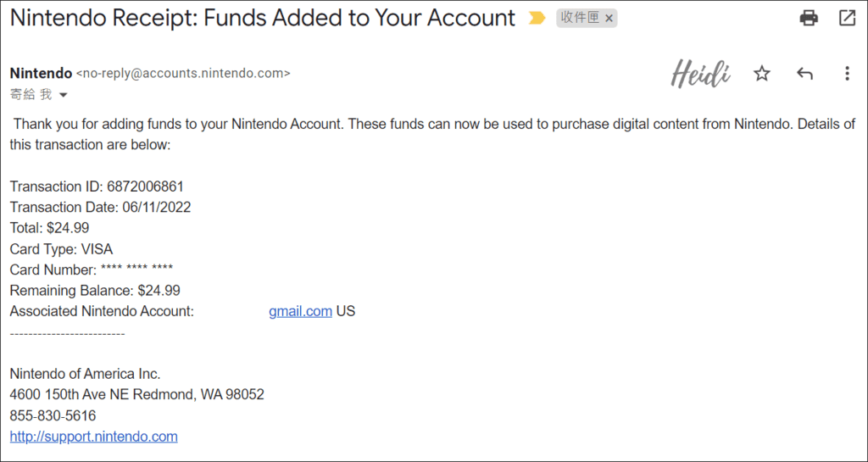868x462 pixels.
Task: Click the Heidi signature watermark
Action: [x=701, y=73]
